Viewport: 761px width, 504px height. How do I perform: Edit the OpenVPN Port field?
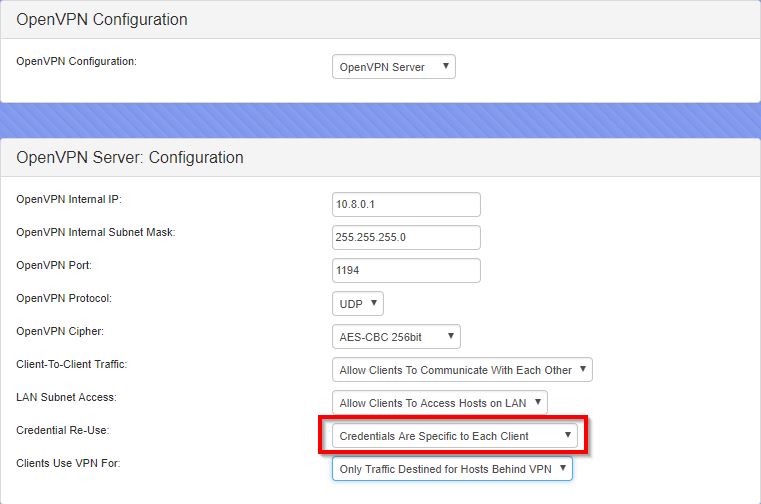[x=406, y=270]
